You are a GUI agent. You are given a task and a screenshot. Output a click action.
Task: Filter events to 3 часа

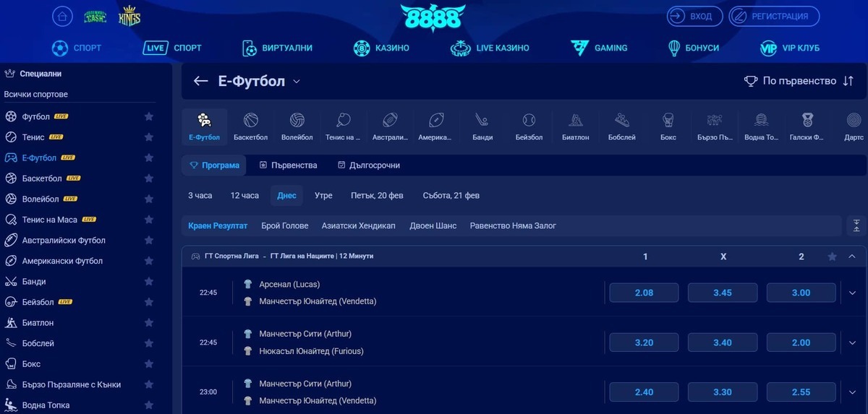200,196
